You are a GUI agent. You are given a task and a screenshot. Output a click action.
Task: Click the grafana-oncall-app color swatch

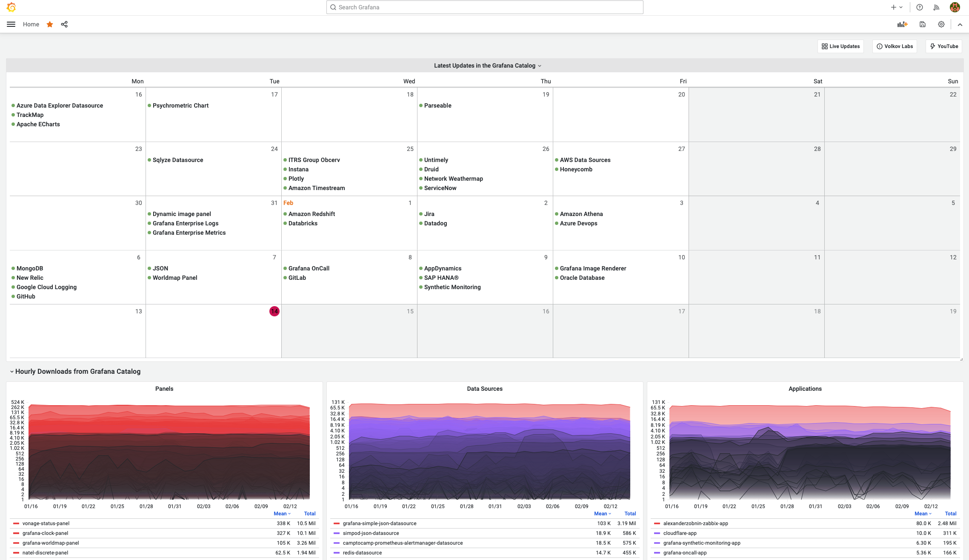click(657, 553)
